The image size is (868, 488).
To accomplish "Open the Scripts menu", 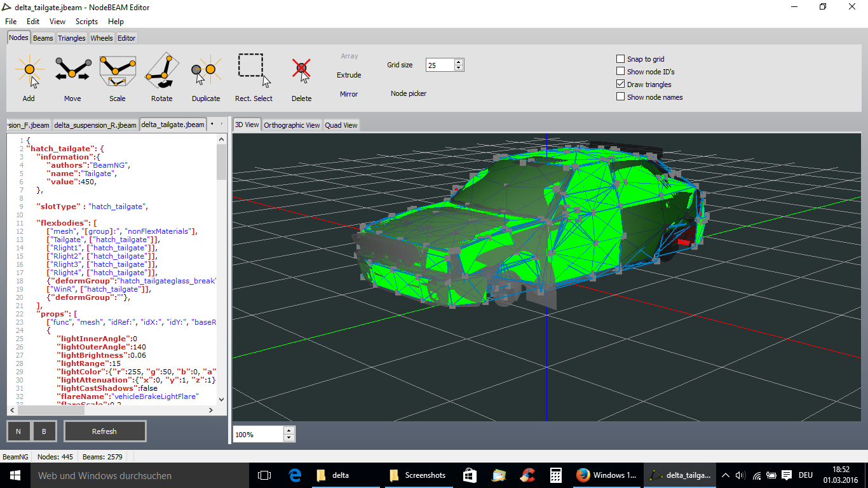I will (x=86, y=22).
